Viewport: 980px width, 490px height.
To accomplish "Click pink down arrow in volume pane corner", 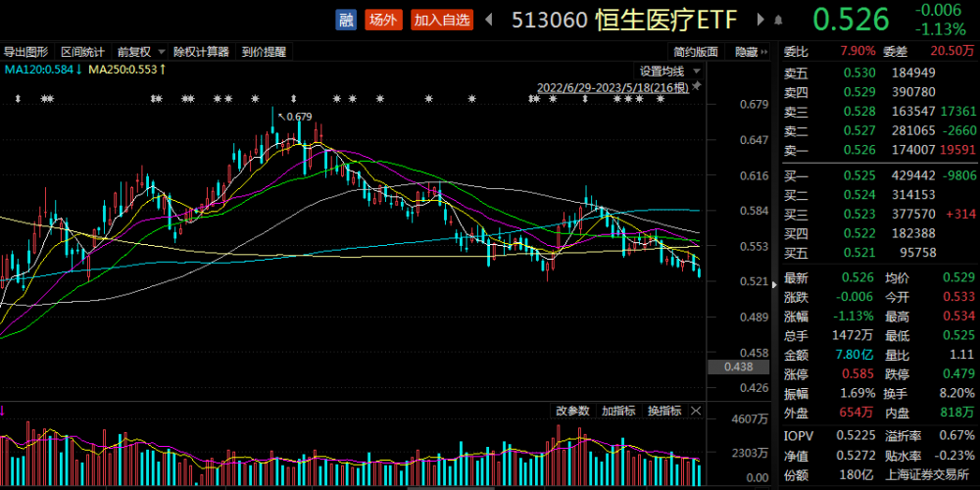I will click(x=3, y=411).
